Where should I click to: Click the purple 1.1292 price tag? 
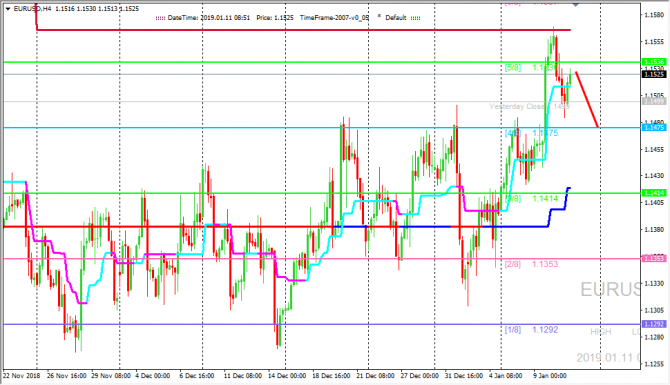coord(654,324)
